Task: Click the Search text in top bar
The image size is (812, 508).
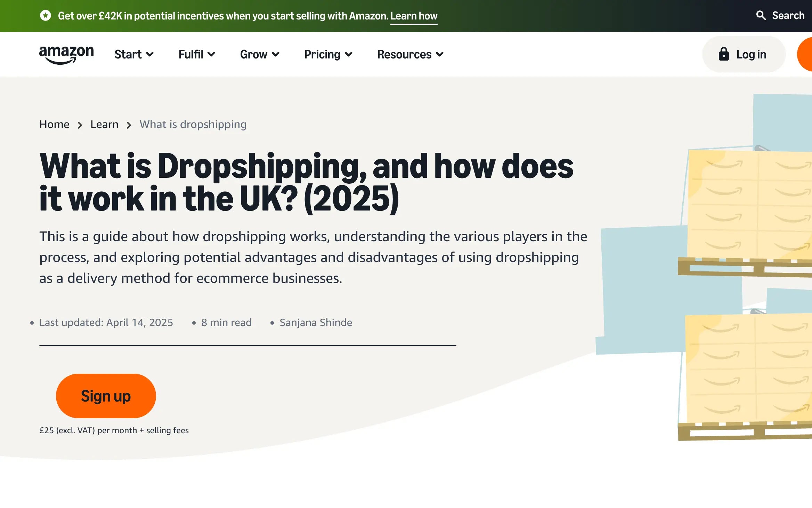Action: click(x=788, y=15)
